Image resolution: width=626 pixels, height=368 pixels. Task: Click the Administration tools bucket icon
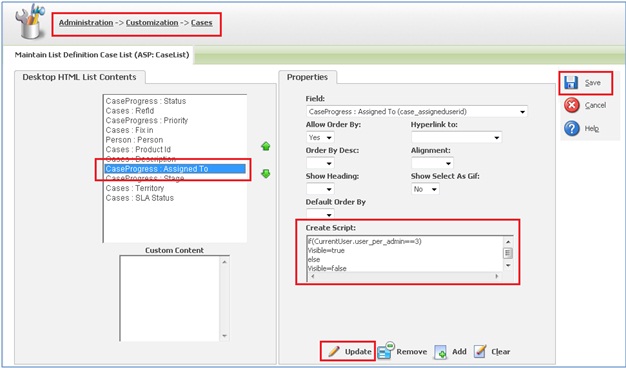(29, 21)
